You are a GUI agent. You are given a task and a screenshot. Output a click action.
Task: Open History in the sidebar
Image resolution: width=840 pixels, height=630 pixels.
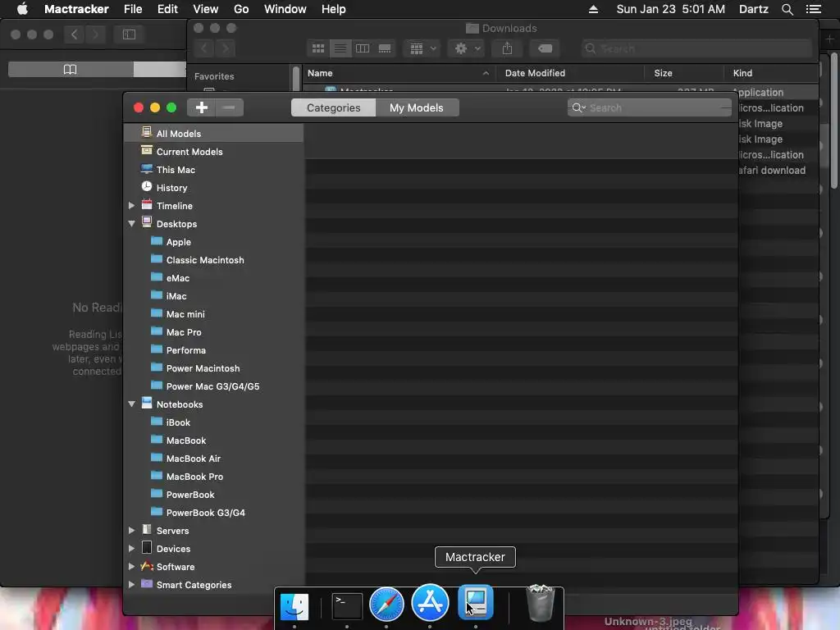coord(214,188)
